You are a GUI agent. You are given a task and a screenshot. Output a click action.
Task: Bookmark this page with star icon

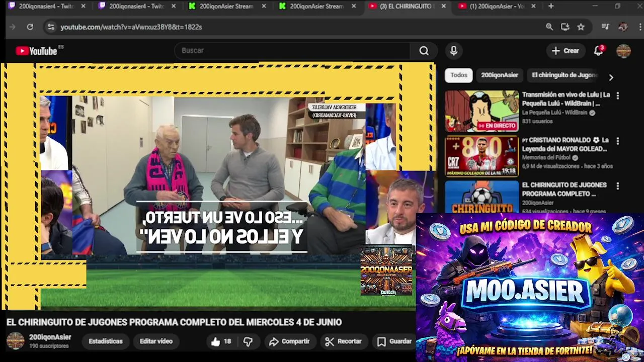[581, 27]
